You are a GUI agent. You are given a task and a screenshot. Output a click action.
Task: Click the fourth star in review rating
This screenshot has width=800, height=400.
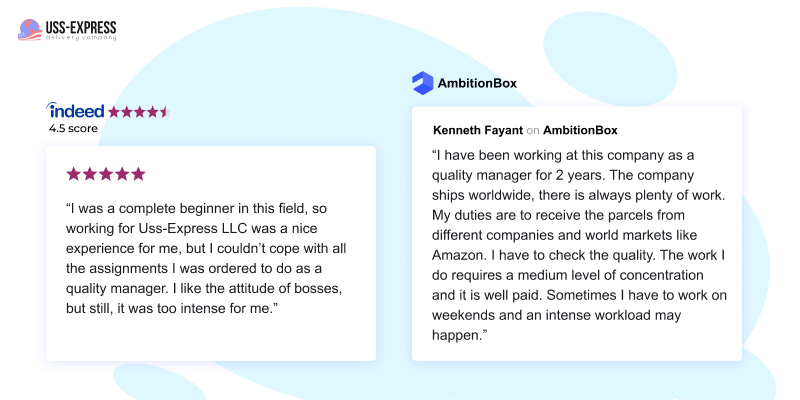pos(122,174)
